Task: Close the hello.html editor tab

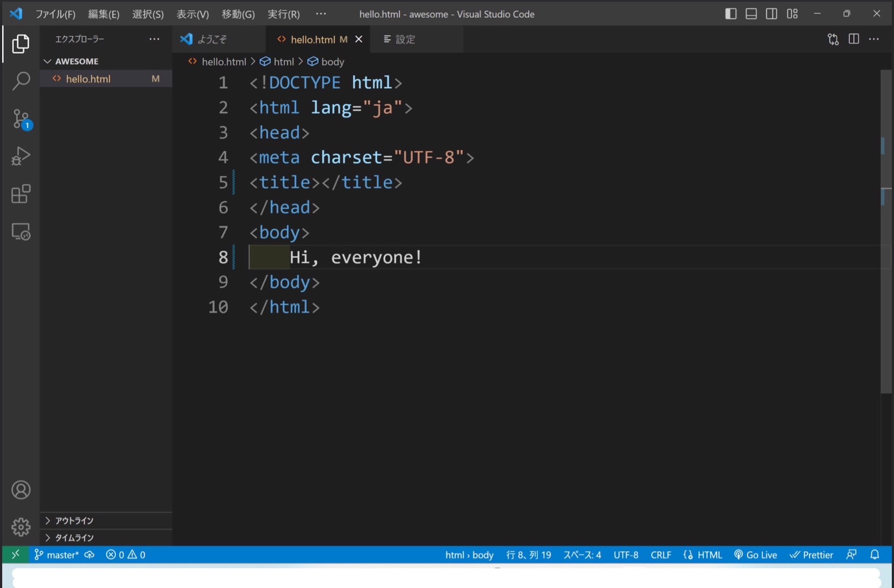Action: (359, 39)
